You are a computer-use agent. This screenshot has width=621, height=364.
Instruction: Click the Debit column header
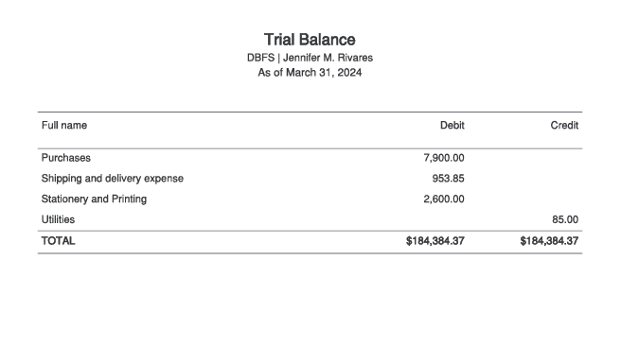(x=452, y=126)
